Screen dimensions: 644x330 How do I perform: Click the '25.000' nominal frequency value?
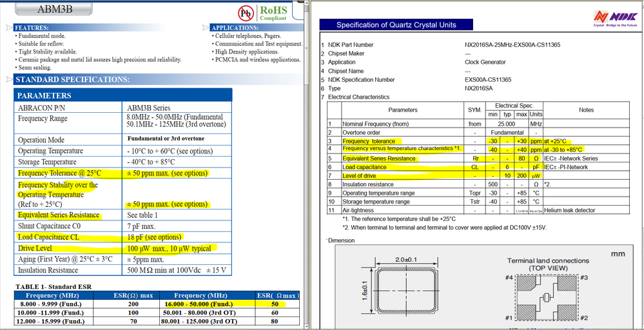coord(507,124)
